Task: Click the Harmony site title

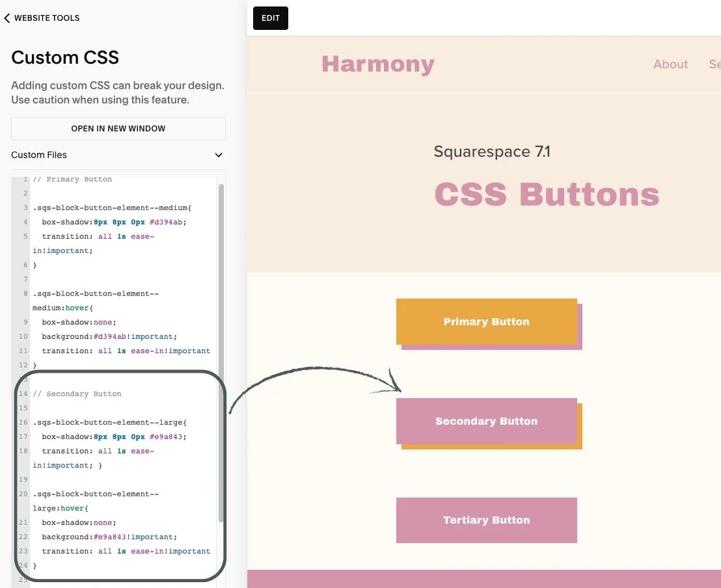Action: [378, 64]
